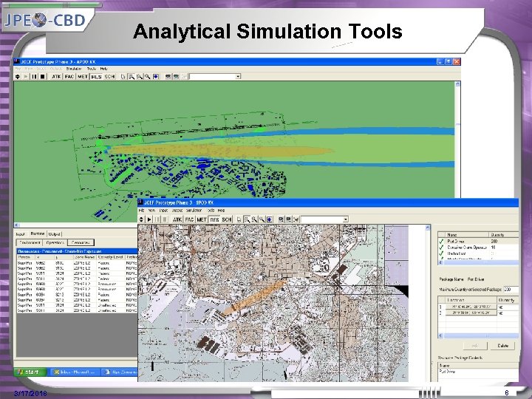Viewport: 532px width, 399px height.
Task: Select MET toolbar button in APOD window
Action: point(83,76)
